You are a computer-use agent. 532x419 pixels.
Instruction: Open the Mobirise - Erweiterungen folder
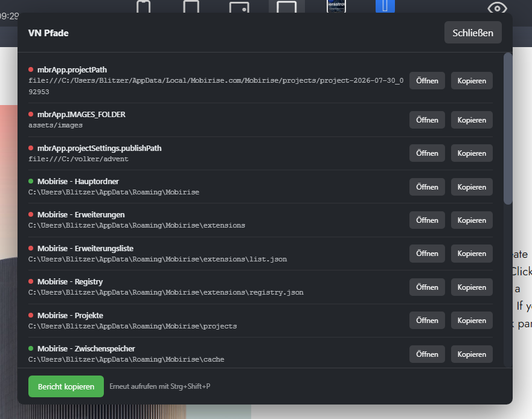coord(427,220)
